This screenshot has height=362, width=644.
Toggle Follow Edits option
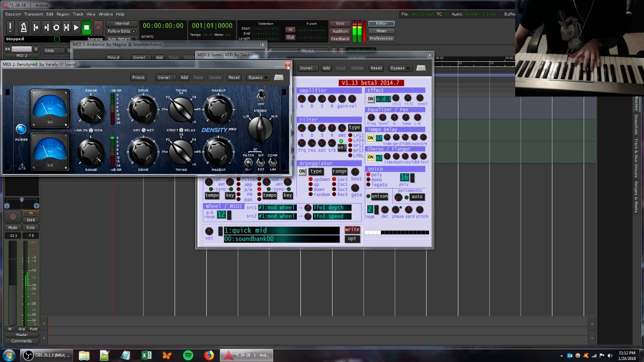click(x=121, y=31)
